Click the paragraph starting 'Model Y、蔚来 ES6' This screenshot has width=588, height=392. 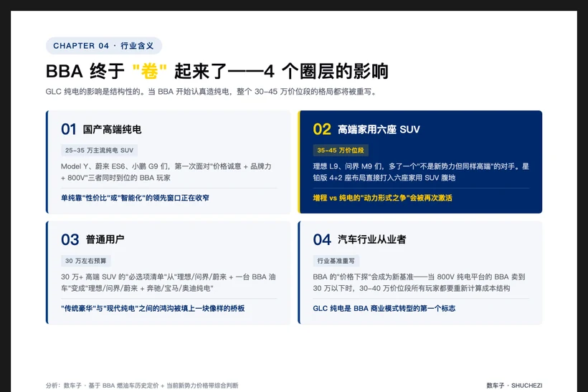(166, 172)
